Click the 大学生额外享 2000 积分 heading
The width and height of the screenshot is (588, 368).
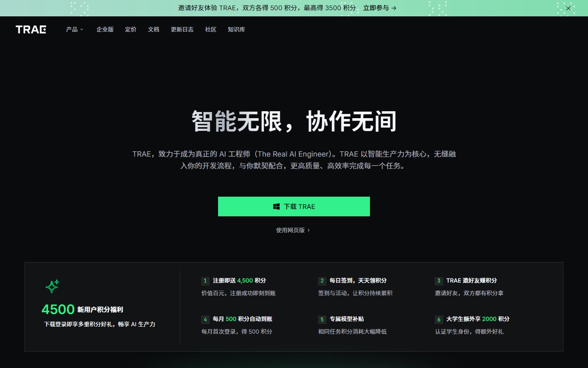pos(478,319)
